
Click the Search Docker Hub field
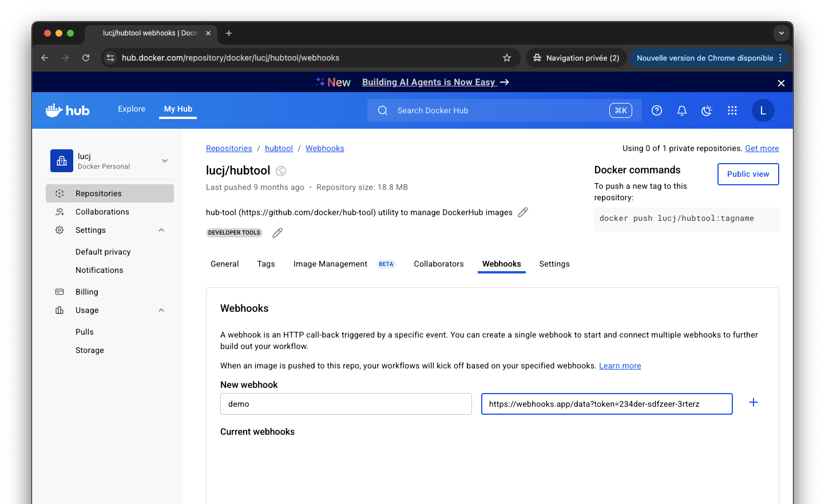[x=504, y=110]
